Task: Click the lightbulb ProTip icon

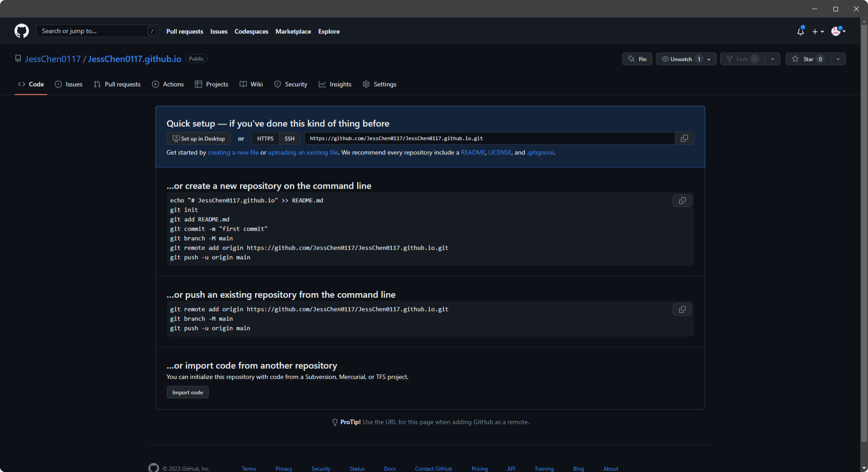Action: pos(335,422)
